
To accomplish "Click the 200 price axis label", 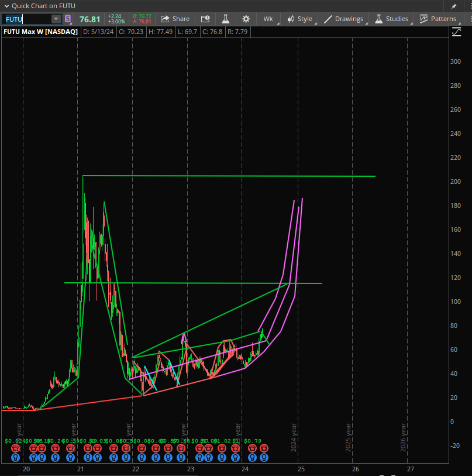I will click(456, 182).
